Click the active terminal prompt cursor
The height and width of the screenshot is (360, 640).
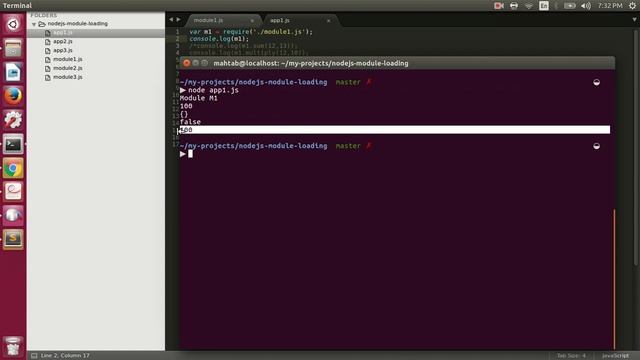coord(190,154)
